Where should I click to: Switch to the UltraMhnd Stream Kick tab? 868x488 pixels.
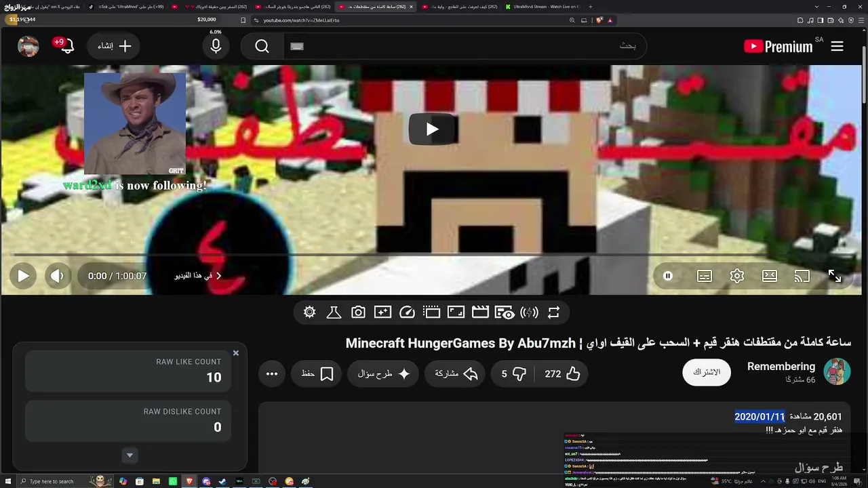click(x=545, y=7)
